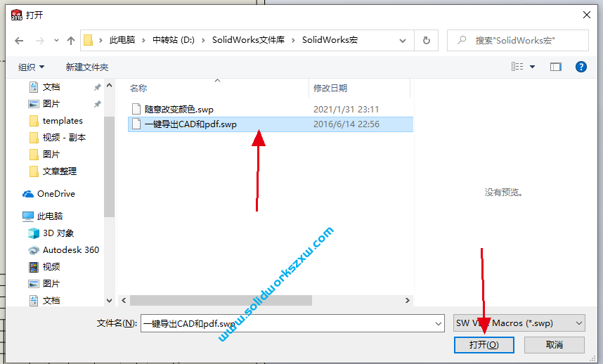603x364 pixels.
Task: Click the 打开(O) button
Action: click(x=484, y=345)
